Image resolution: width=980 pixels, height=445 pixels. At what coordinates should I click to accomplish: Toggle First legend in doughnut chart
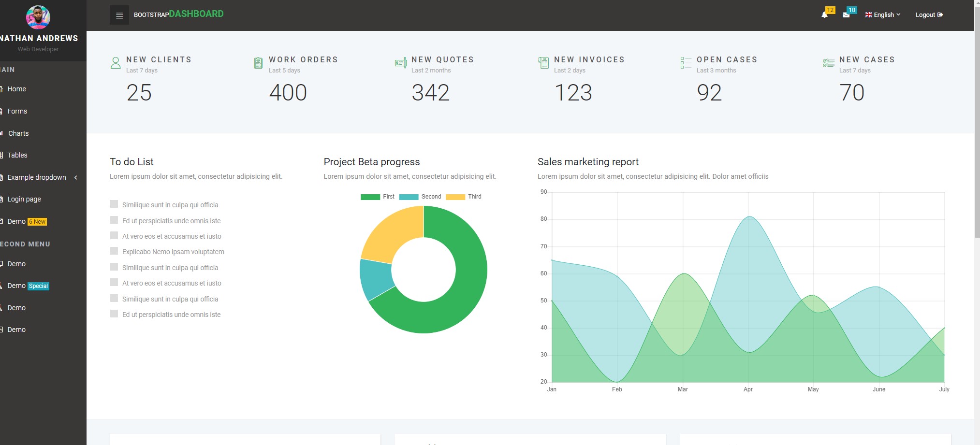click(378, 197)
